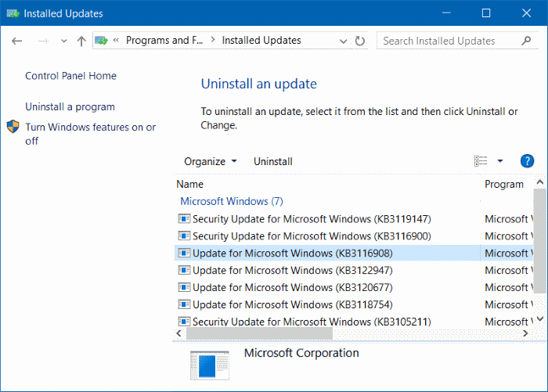Click the icon beside KB3119147
Screen dimensions: 548x392
[184, 219]
